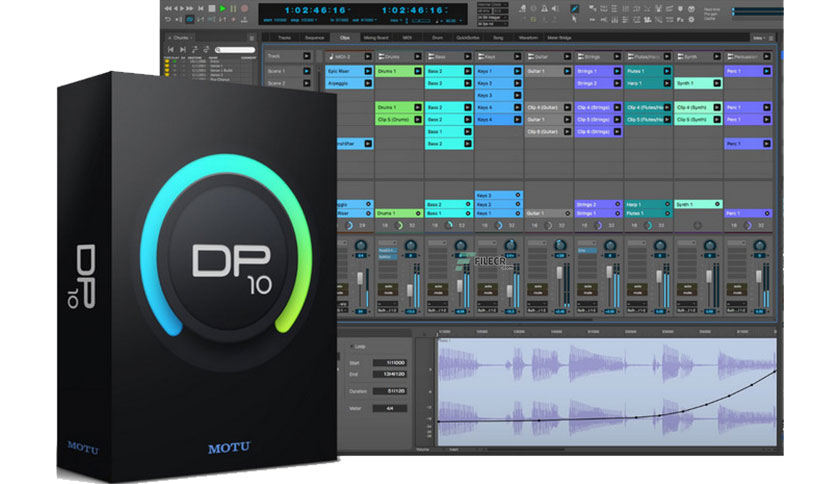The image size is (836, 484).
Task: Select the pointer arrow tool in toolbar
Action: point(574,20)
